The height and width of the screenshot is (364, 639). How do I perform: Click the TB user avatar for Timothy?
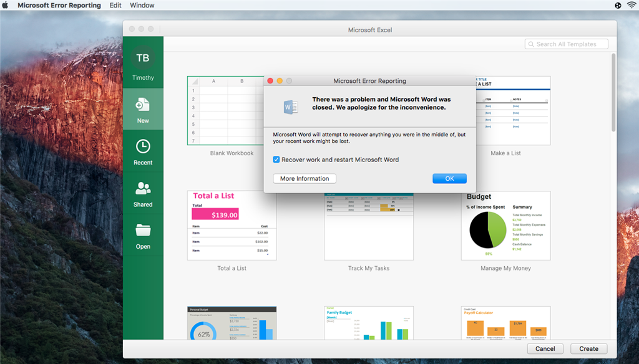tap(143, 58)
